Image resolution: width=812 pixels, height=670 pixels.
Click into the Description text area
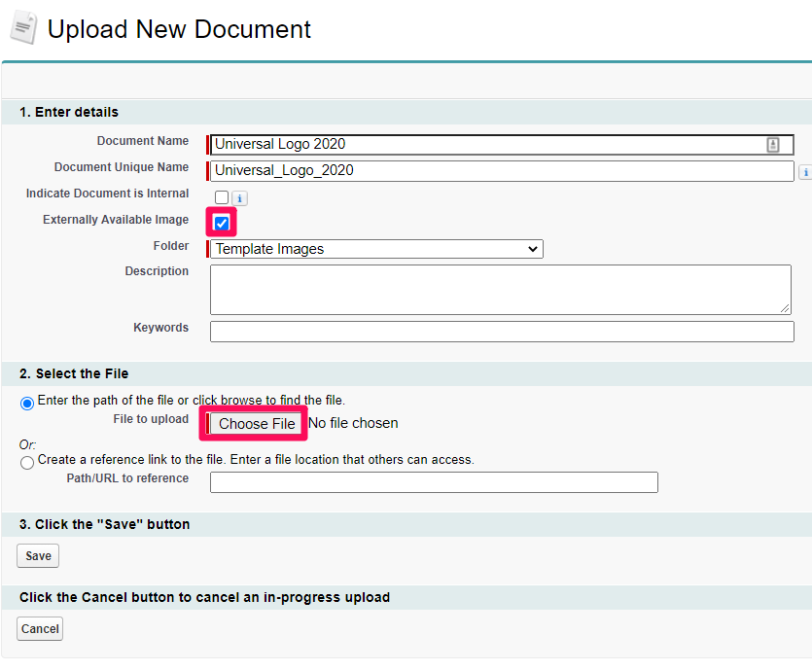(500, 290)
